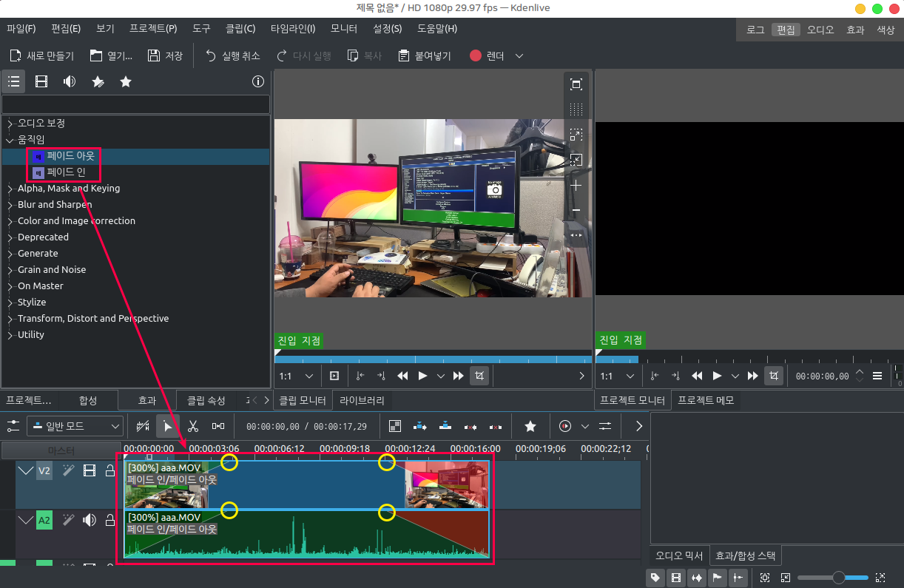Click the 마스터 button on timeline

61,450
